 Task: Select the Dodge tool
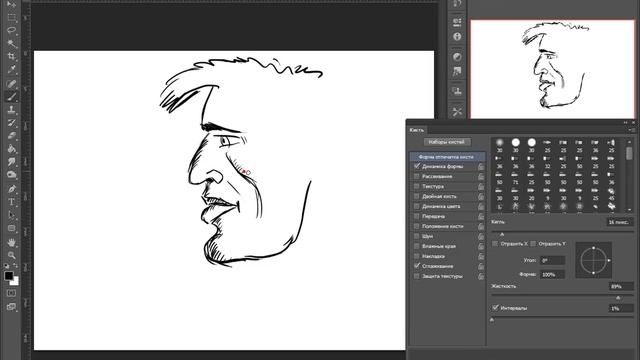click(x=11, y=175)
